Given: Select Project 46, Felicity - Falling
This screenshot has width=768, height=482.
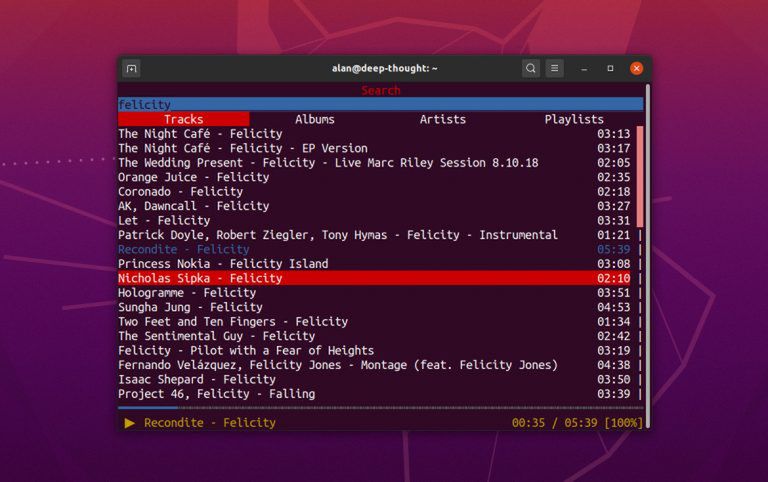Looking at the screenshot, I should coord(374,394).
